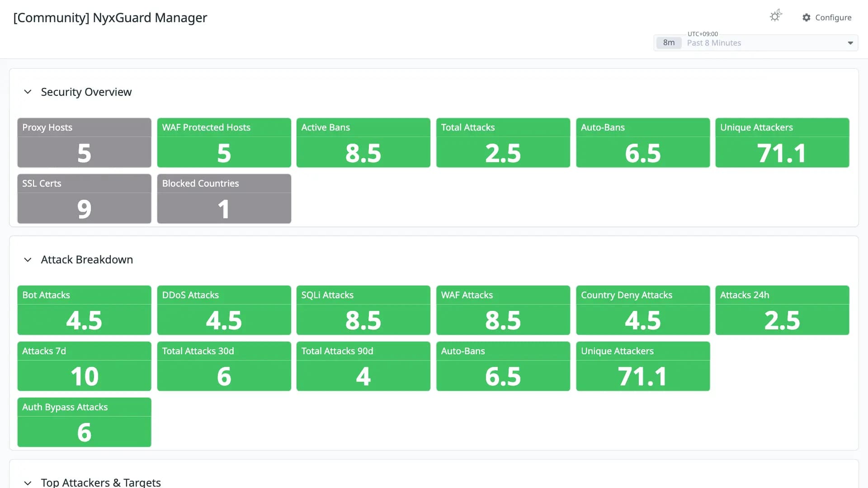Click the NyxGuard Manager dashboard title

click(x=110, y=18)
